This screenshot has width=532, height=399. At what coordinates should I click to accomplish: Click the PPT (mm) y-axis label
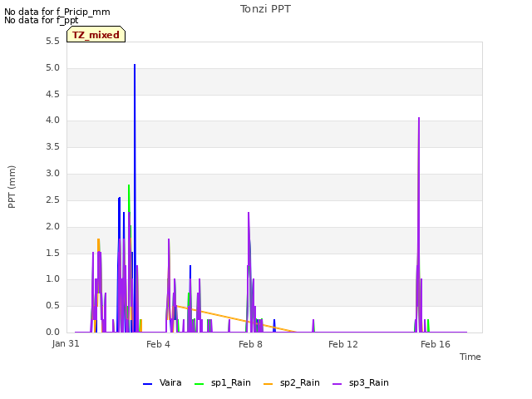tap(12, 187)
